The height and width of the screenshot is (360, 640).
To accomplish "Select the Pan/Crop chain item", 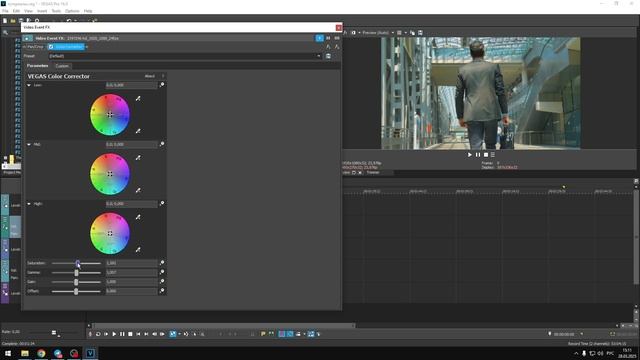I will (35, 47).
